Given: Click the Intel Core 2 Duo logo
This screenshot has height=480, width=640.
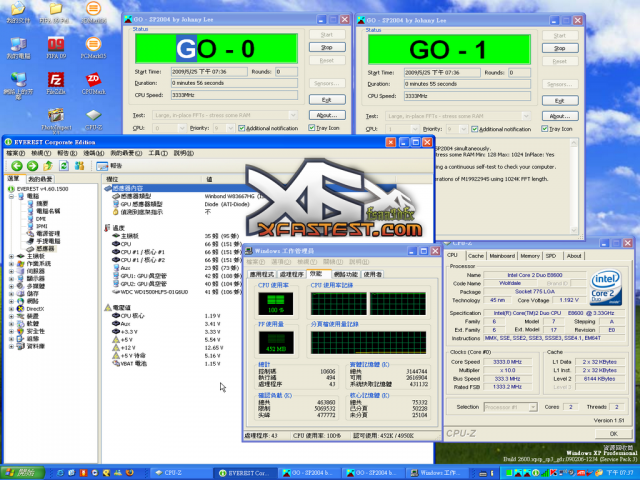Looking at the screenshot, I should tap(606, 288).
